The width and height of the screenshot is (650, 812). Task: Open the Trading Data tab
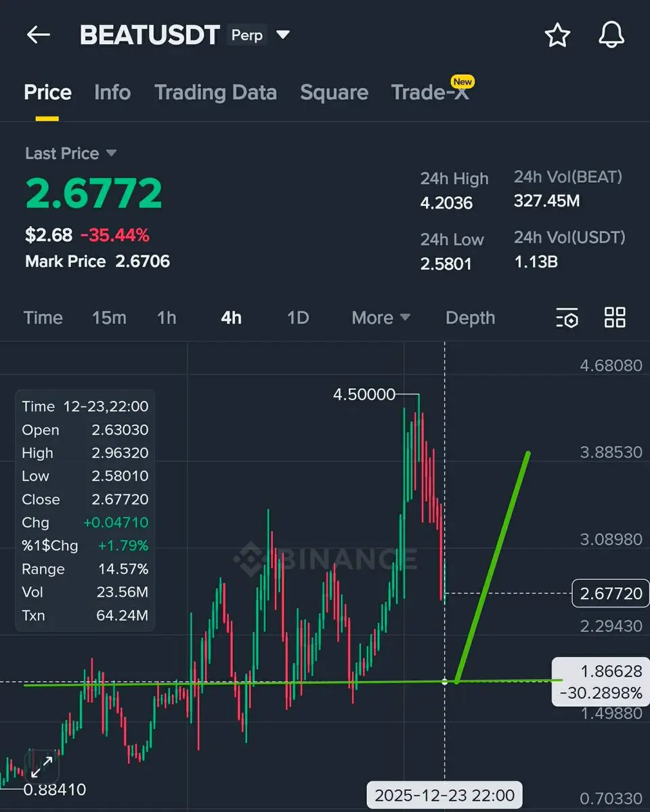(215, 92)
